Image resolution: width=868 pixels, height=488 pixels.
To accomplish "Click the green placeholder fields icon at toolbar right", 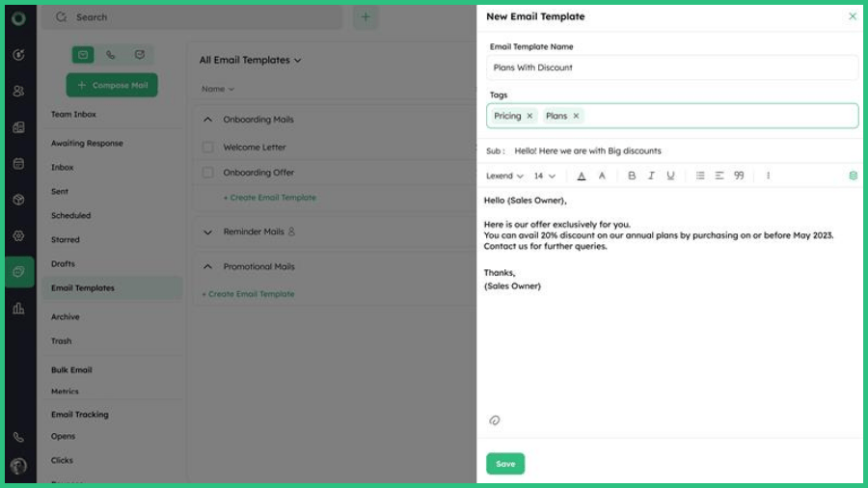I will [853, 176].
